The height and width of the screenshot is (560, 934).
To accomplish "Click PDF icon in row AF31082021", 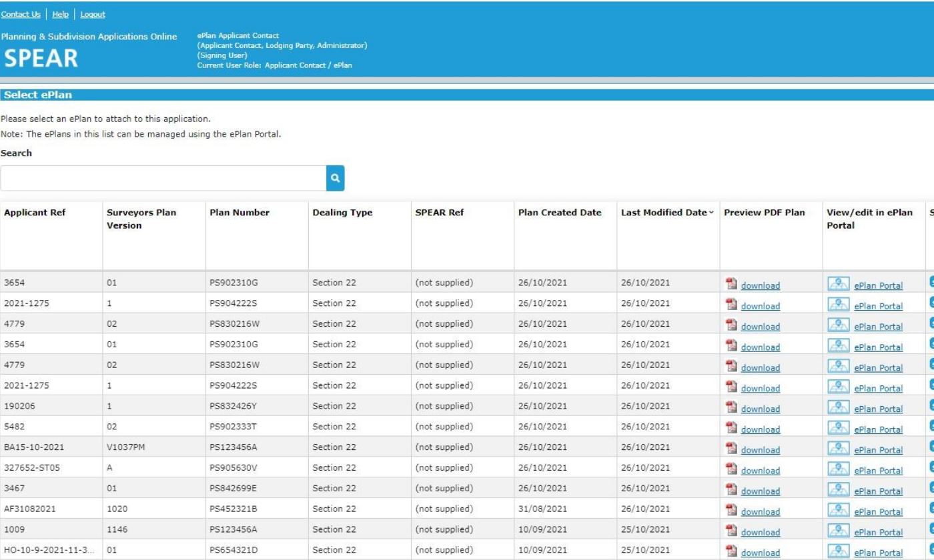I will click(x=731, y=511).
